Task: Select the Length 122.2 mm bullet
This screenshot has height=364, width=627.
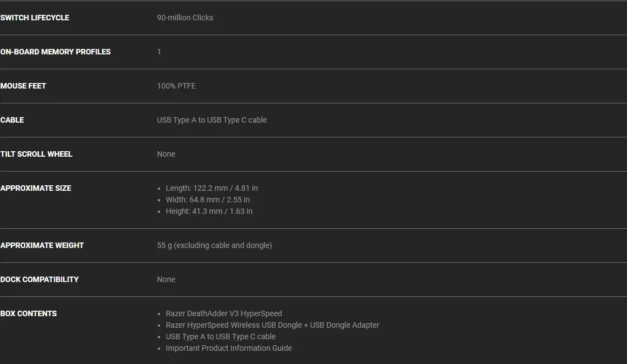Action: 212,188
